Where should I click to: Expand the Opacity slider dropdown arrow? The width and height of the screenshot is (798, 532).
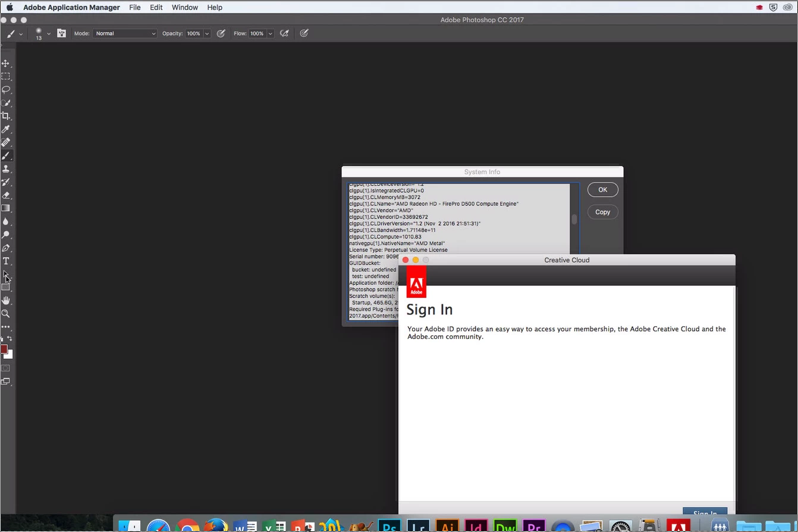(x=207, y=33)
